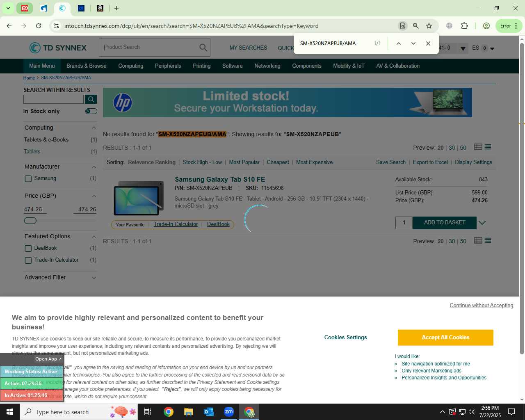525x420 pixels.
Task: Toggle In Stock only switch
Action: [91, 111]
